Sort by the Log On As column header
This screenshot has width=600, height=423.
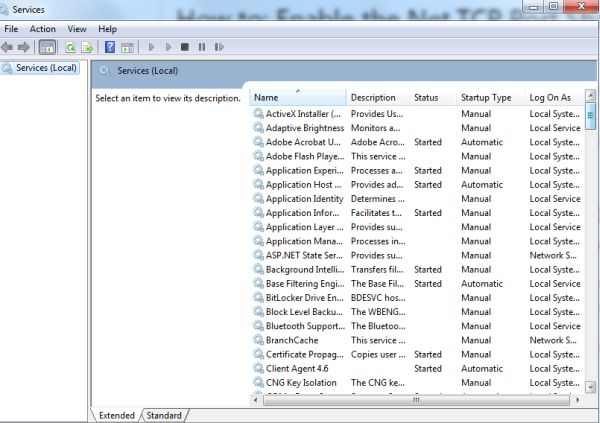point(555,98)
